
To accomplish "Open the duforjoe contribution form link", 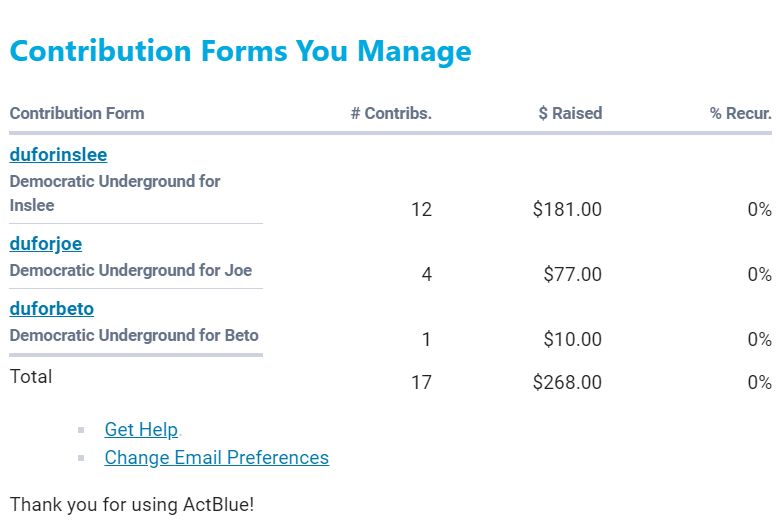I will [x=46, y=244].
